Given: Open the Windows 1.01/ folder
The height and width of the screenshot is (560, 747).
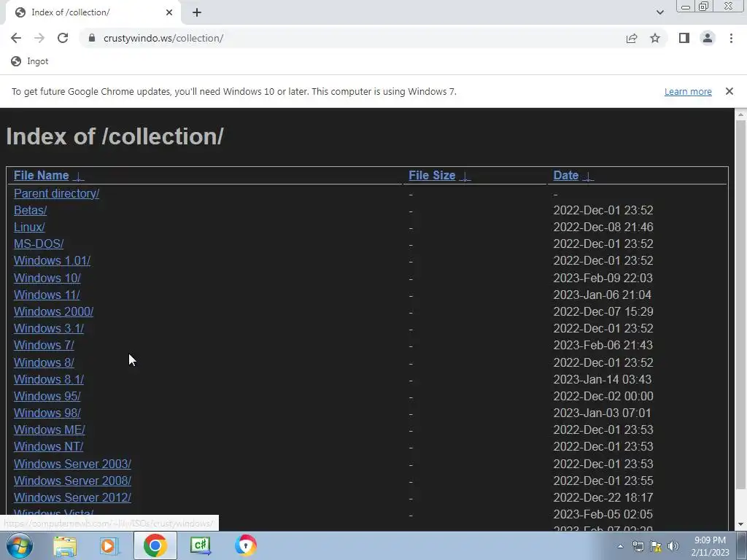Looking at the screenshot, I should pos(52,260).
